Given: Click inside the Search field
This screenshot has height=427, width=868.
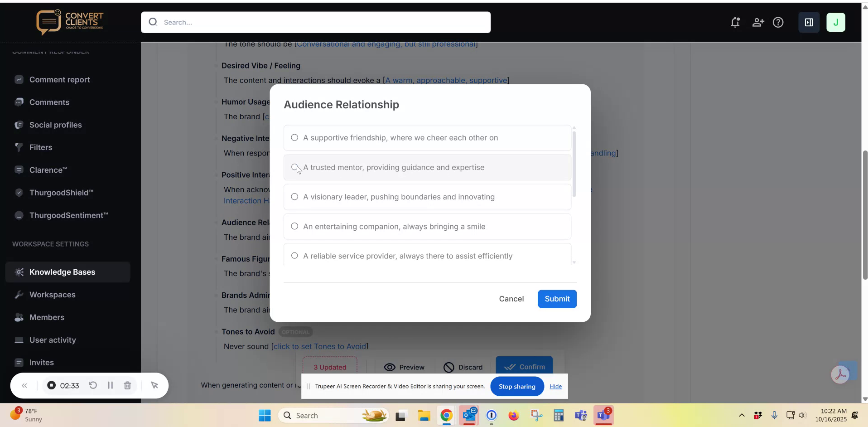Looking at the screenshot, I should click(316, 22).
